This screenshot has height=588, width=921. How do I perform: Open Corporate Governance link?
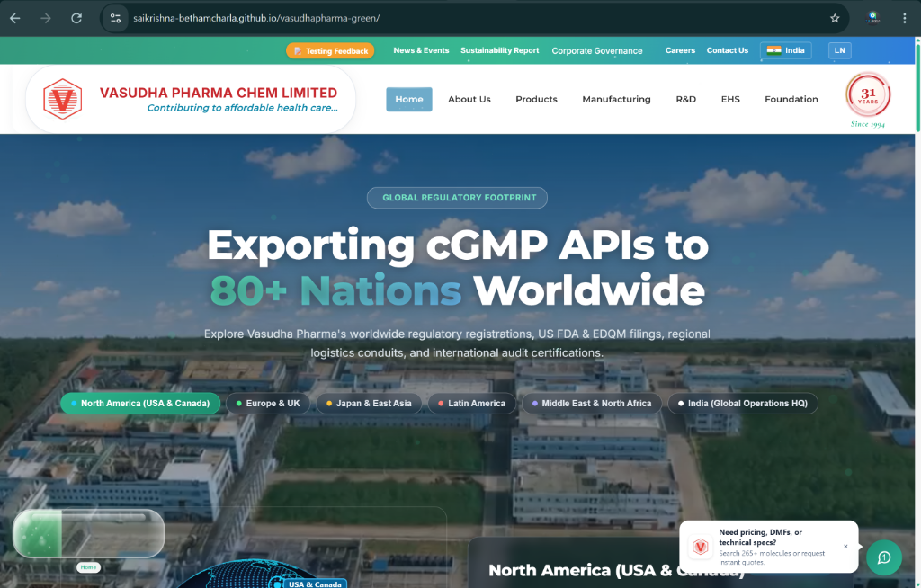(597, 51)
